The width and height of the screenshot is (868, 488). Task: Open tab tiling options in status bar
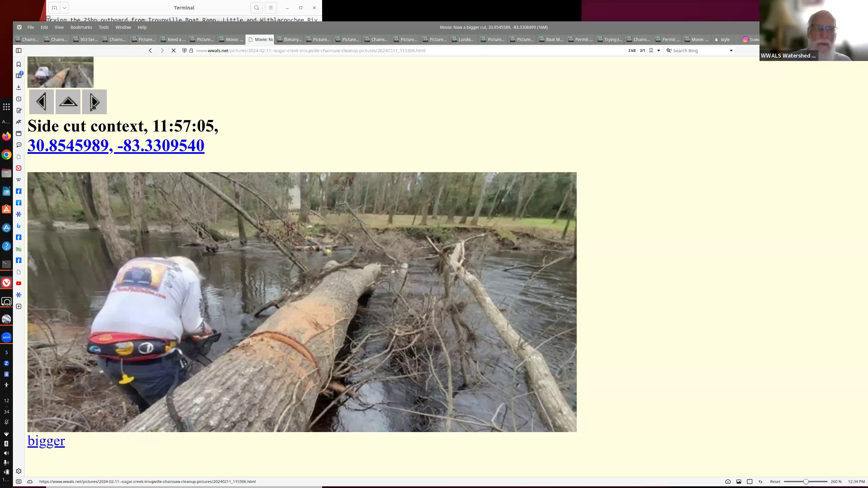pyautogui.click(x=750, y=482)
